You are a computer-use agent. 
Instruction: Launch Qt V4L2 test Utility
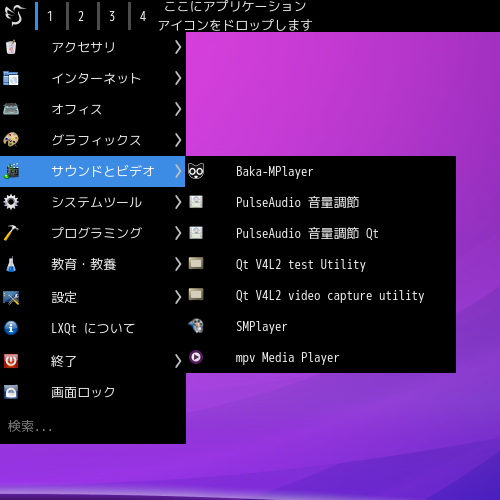point(321,264)
